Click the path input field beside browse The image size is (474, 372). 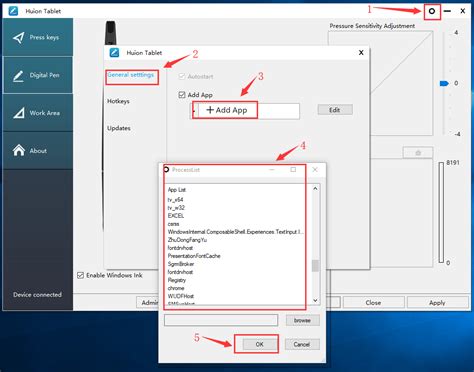click(221, 320)
